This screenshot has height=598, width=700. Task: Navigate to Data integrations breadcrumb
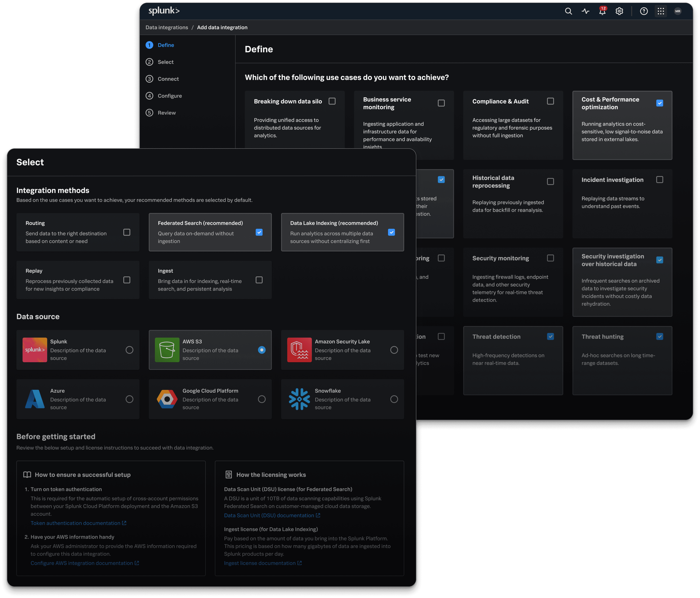coord(167,27)
